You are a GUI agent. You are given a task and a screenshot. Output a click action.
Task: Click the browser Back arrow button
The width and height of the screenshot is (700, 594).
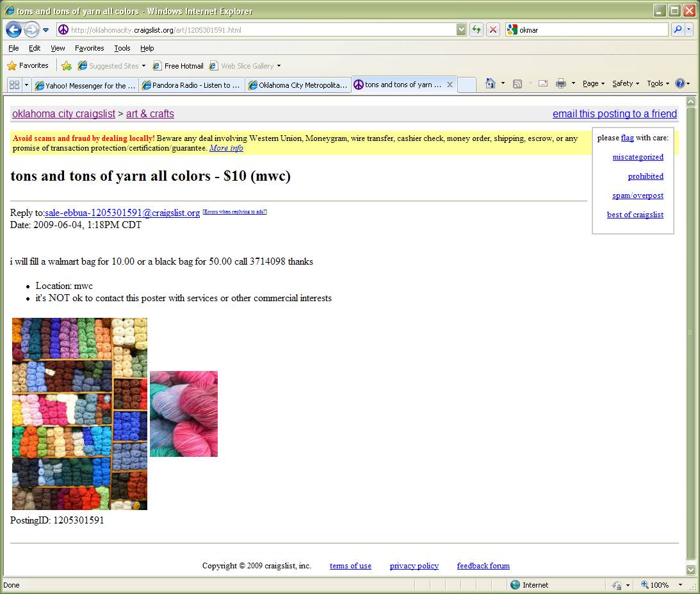(x=13, y=29)
